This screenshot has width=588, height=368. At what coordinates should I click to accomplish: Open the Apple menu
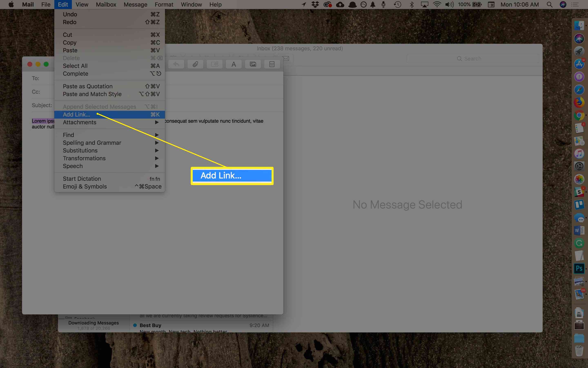click(11, 4)
